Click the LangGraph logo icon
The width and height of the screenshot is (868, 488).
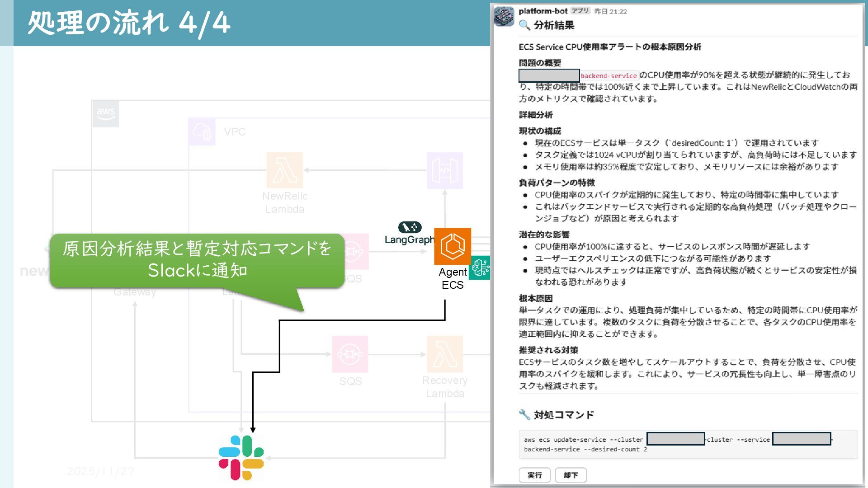pyautogui.click(x=410, y=227)
